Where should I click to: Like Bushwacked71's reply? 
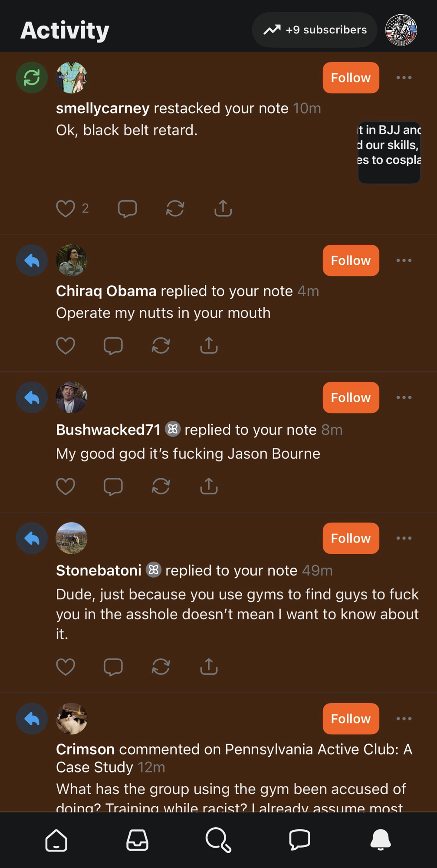click(x=66, y=487)
